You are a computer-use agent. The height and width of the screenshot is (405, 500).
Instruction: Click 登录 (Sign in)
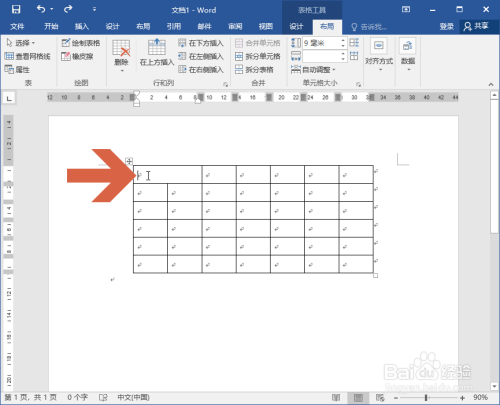pyautogui.click(x=446, y=26)
